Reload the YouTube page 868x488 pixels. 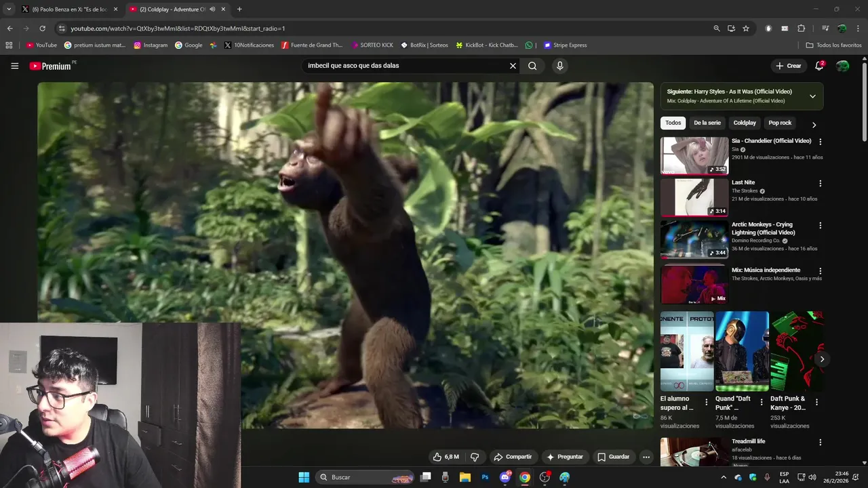(42, 28)
